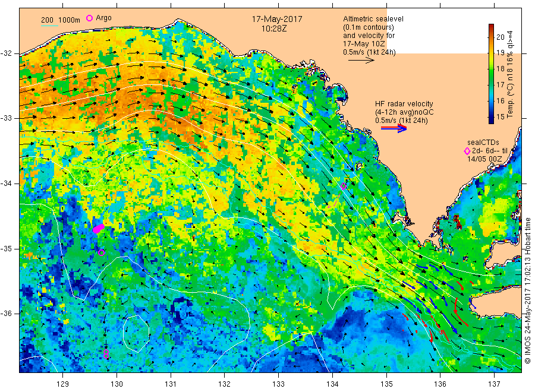
Task: Click the '17-May-2017' date label
Action: coord(277,19)
